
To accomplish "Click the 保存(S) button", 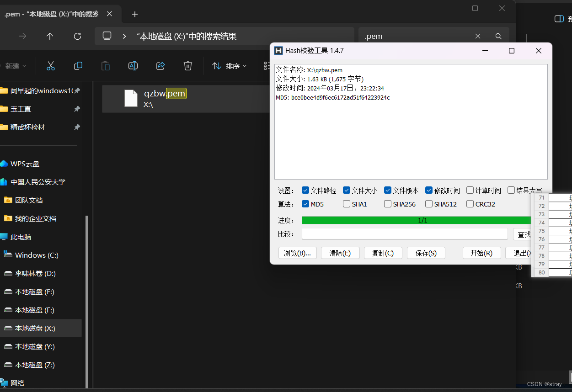I will [426, 253].
